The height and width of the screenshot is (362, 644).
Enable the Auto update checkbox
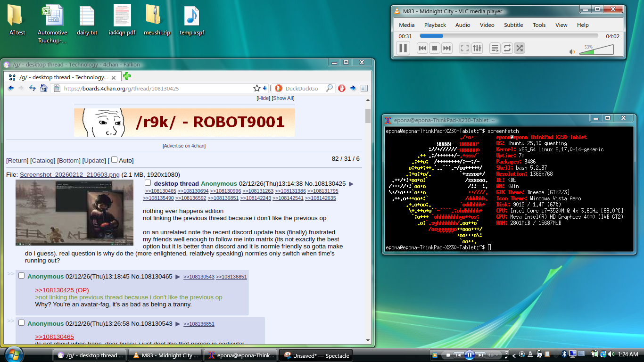114,160
